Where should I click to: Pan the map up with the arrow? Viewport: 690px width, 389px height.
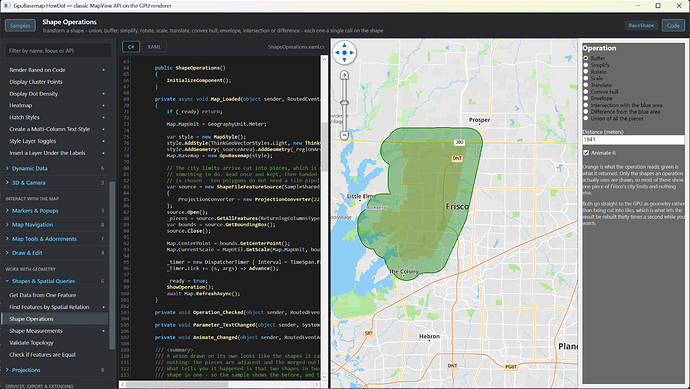click(x=344, y=45)
